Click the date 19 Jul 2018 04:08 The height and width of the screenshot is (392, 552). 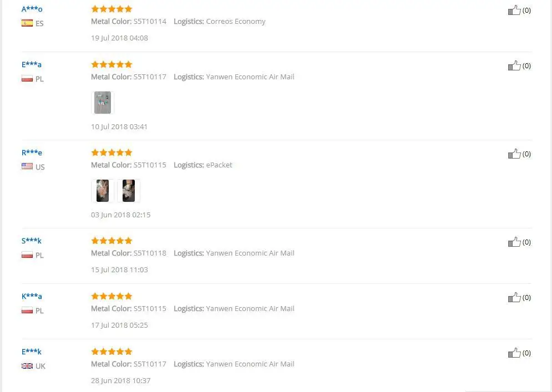pyautogui.click(x=119, y=38)
